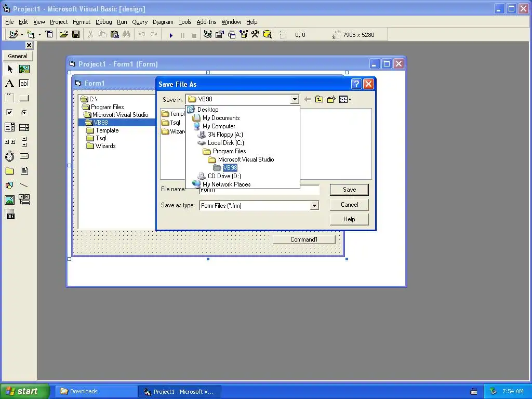Select the vertical scrollbar tool in toolbox
Image resolution: width=532 pixels, height=399 pixels.
point(24,142)
